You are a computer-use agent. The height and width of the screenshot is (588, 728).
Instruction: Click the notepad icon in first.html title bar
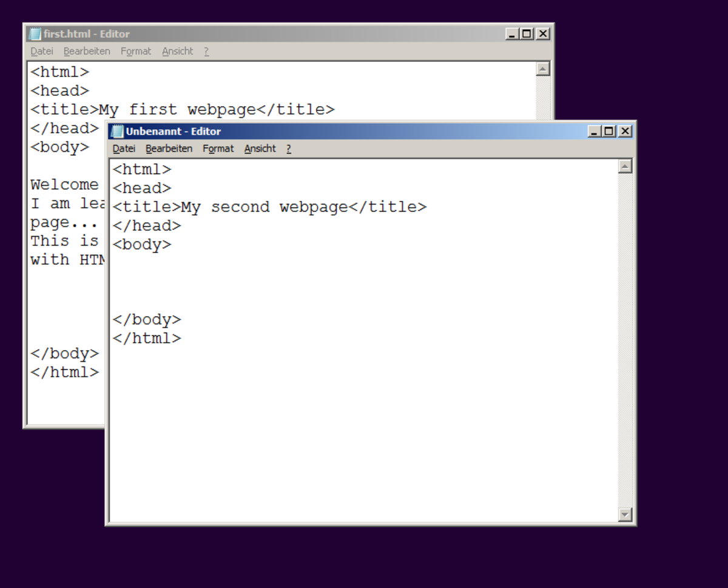[35, 34]
